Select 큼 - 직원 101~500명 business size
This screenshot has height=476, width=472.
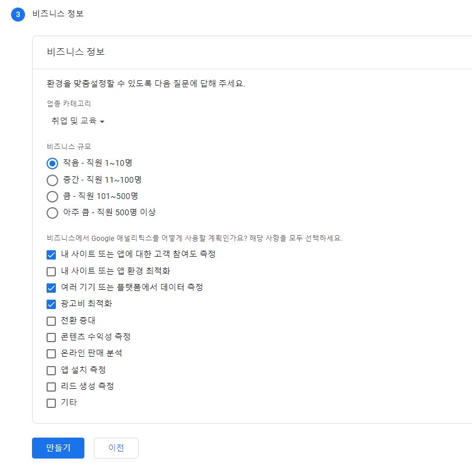[x=52, y=196]
